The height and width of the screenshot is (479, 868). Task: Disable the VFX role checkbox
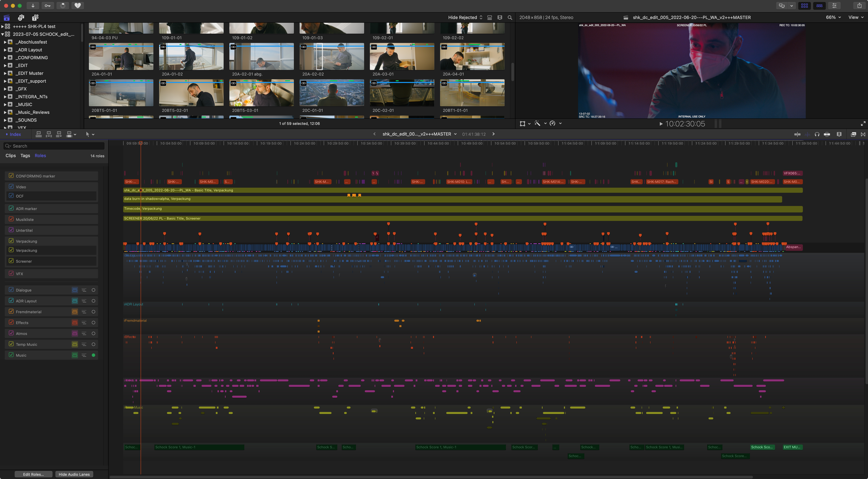(11, 273)
